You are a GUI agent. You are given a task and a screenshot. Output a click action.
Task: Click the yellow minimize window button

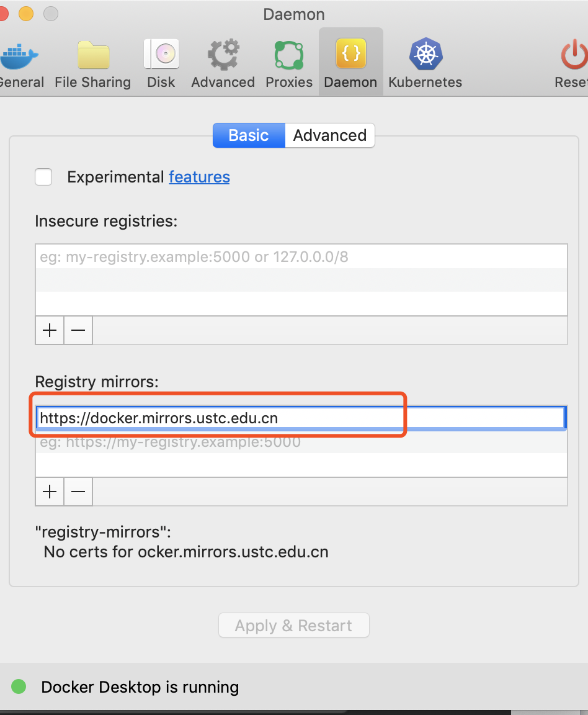click(x=26, y=13)
